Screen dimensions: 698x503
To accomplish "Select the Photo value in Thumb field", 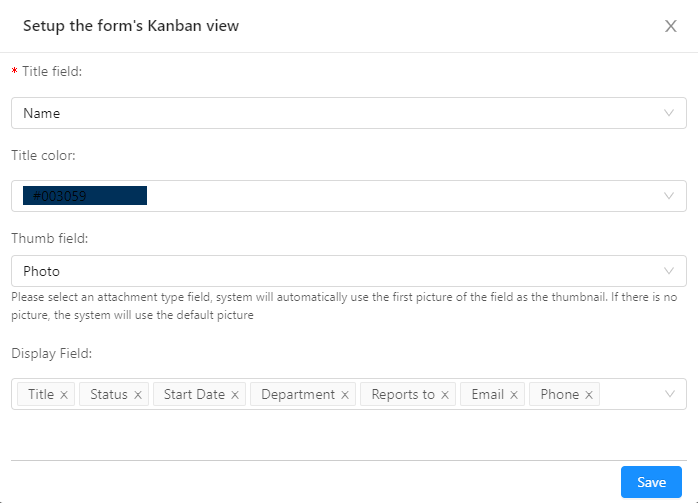I will 41,271.
